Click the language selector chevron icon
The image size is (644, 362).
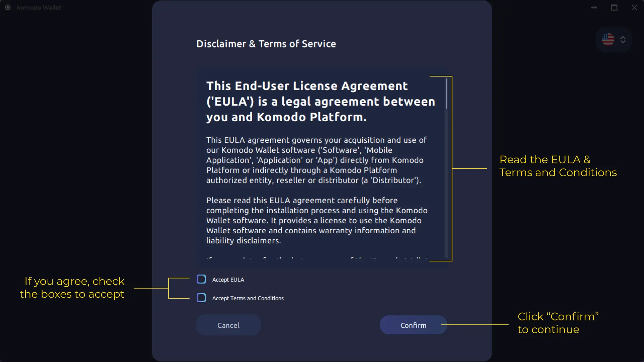coord(623,39)
